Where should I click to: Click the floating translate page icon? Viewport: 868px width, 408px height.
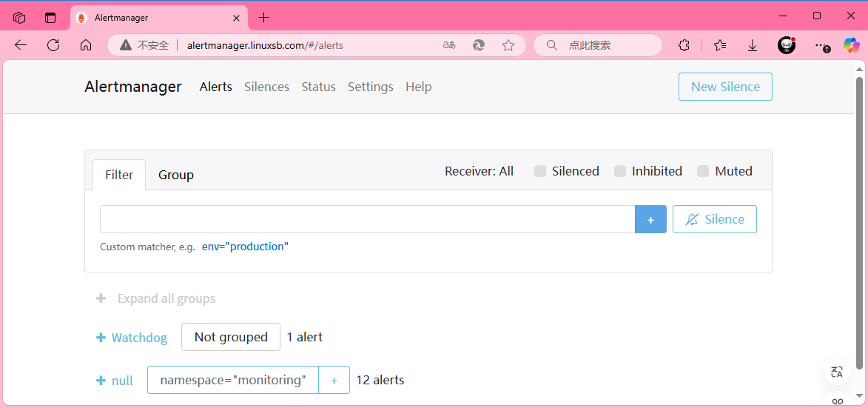(837, 372)
